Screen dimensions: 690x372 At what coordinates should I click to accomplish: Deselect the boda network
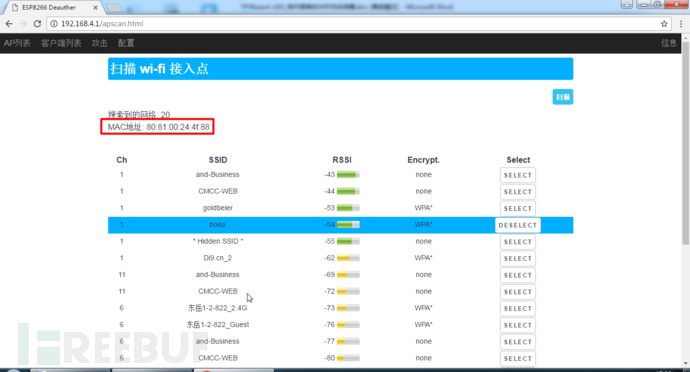pyautogui.click(x=518, y=225)
